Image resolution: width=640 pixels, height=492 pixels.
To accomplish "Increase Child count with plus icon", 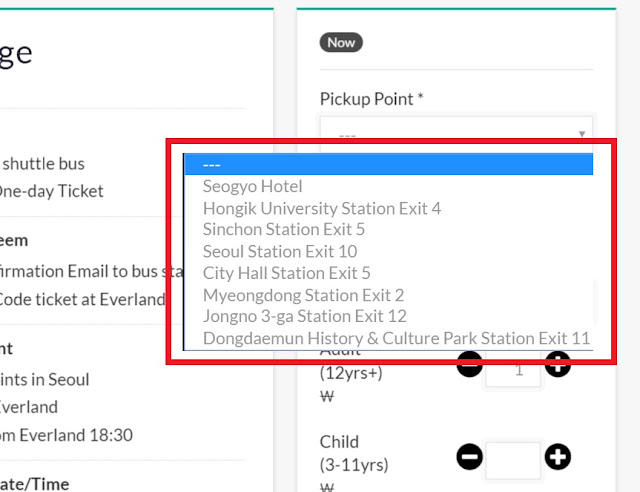I will 558,456.
